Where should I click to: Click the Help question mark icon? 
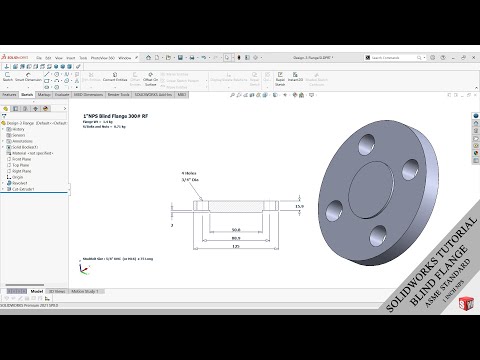pyautogui.click(x=443, y=58)
